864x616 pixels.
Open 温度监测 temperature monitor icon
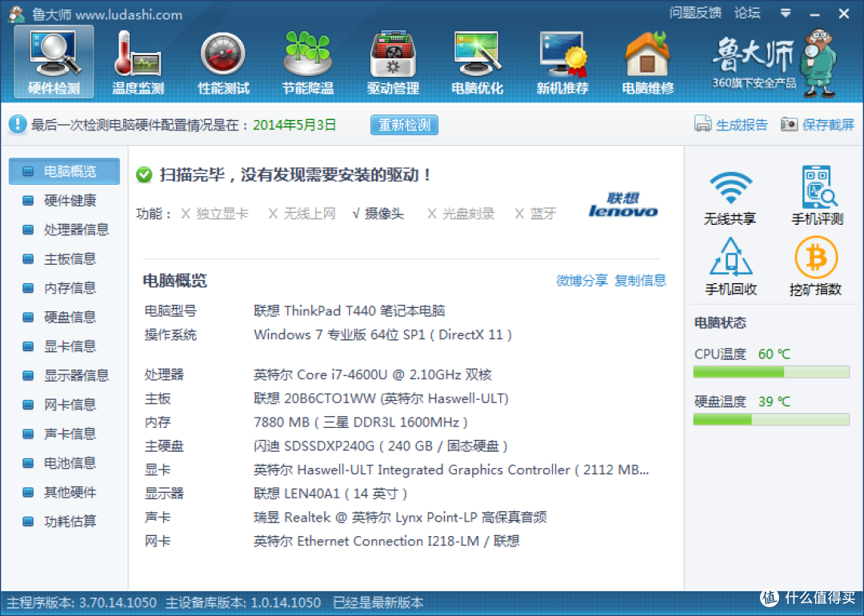(138, 62)
